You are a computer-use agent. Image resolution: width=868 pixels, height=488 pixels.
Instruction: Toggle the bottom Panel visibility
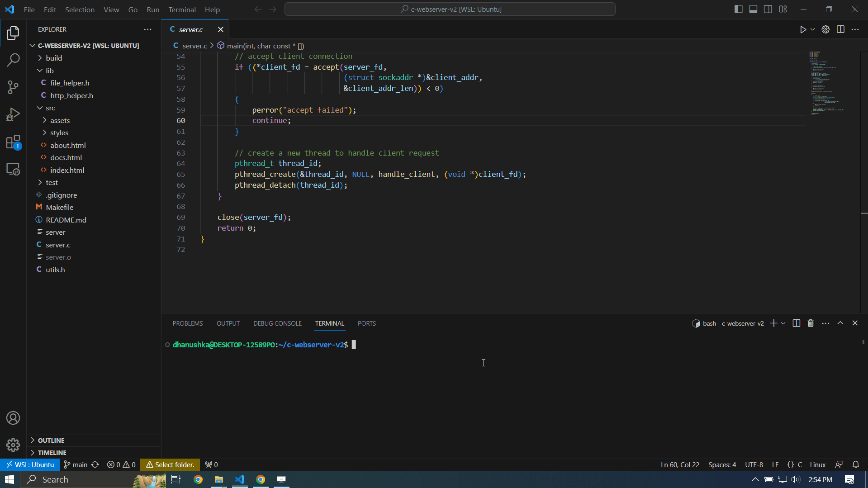coord(753,9)
